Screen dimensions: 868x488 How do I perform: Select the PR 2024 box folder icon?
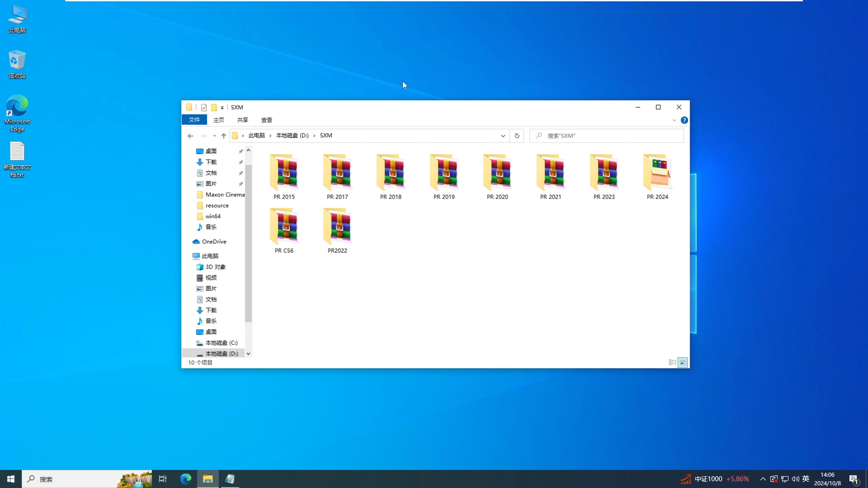[x=657, y=173]
